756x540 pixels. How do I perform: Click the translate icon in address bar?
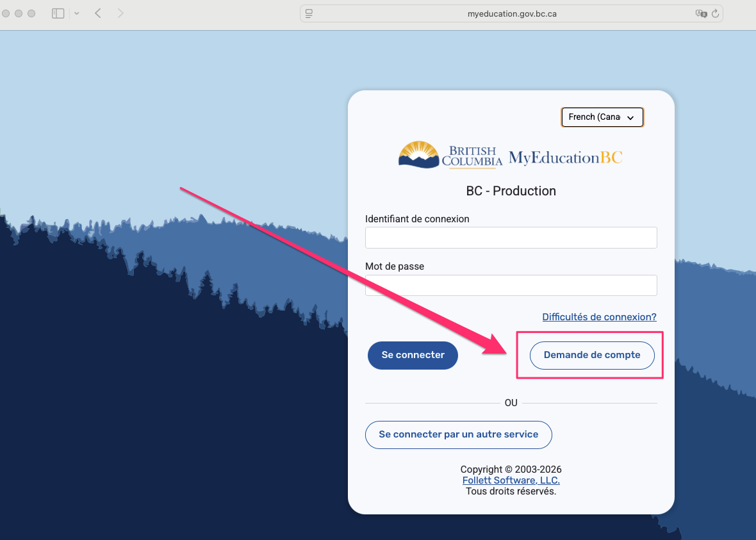point(701,13)
